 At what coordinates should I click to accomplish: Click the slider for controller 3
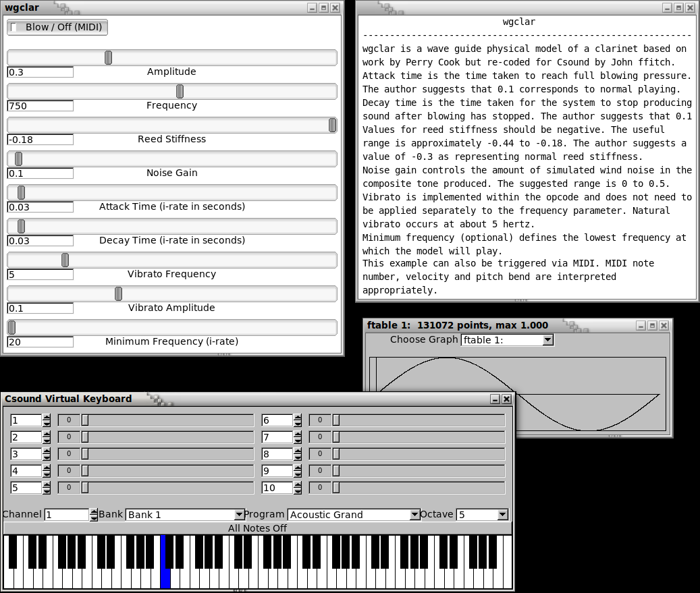click(x=167, y=454)
